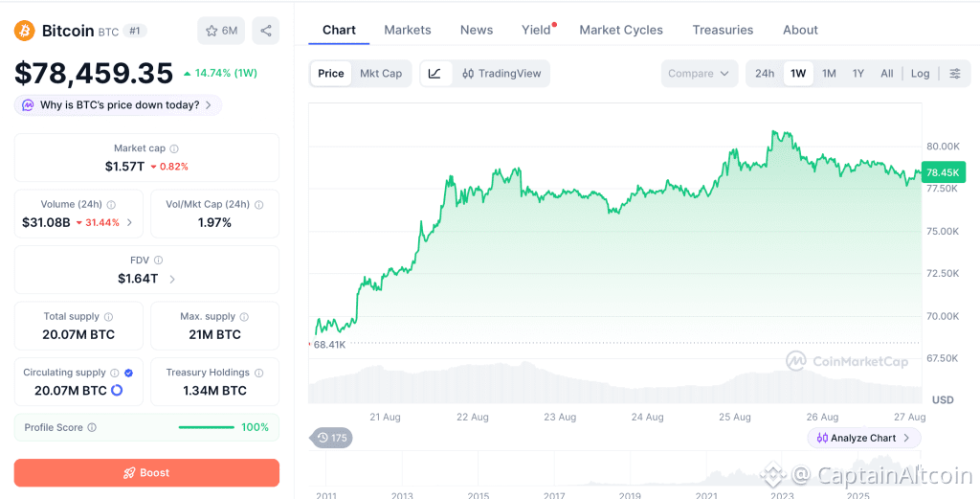This screenshot has height=499, width=980.
Task: Expand the FDV details chevron
Action: [172, 279]
